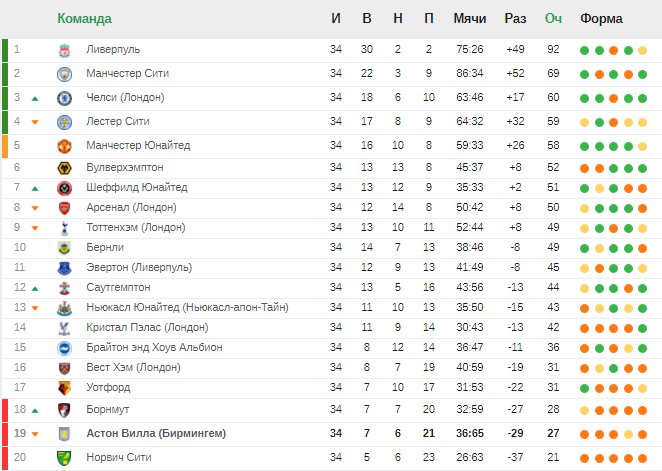Click the orange down arrow beside Арсенал

pos(35,208)
